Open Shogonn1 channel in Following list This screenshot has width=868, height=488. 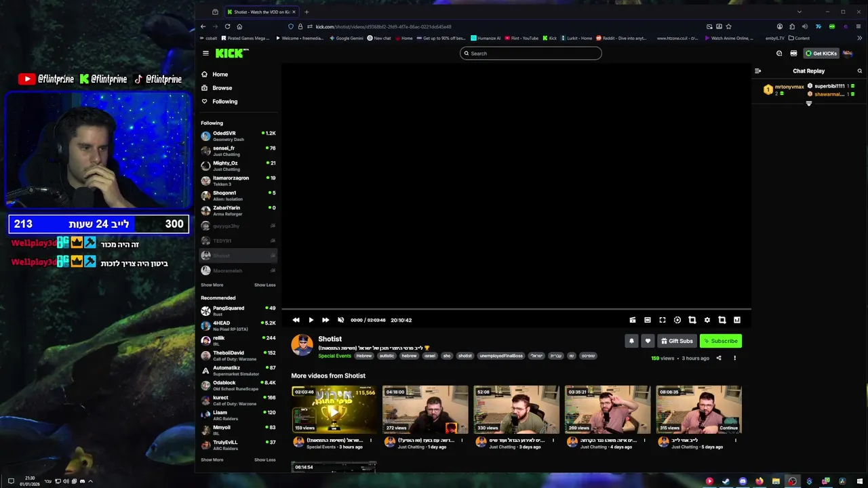point(238,195)
